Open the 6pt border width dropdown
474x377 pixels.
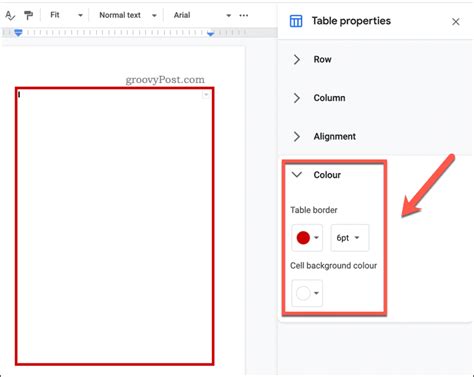(350, 238)
